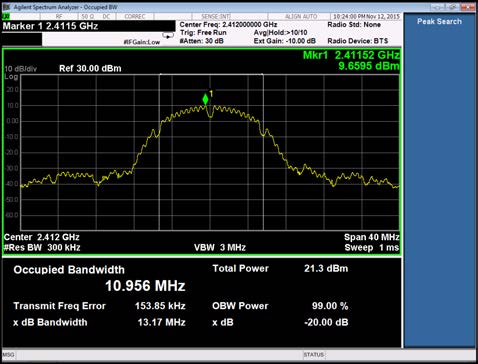Click the Center Freq: 2.412000000 GHz readout
Screen dimensions: 478x364
228,24
